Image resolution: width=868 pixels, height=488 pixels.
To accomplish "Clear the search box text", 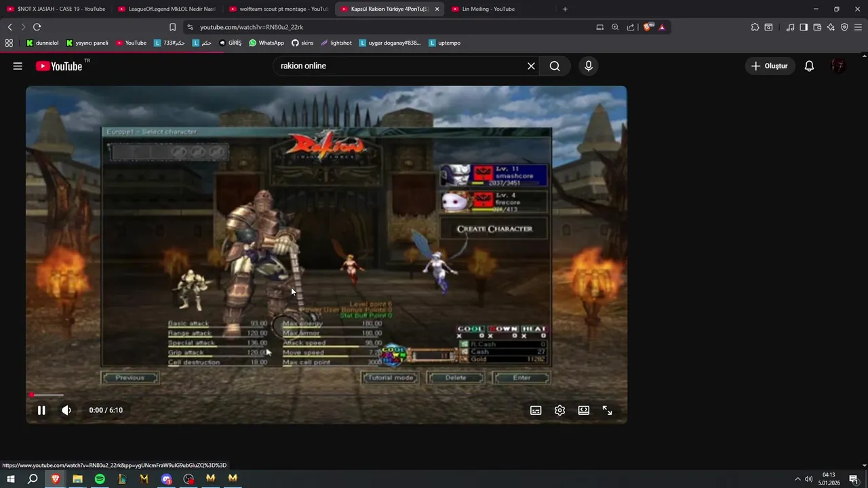I will pyautogui.click(x=531, y=66).
